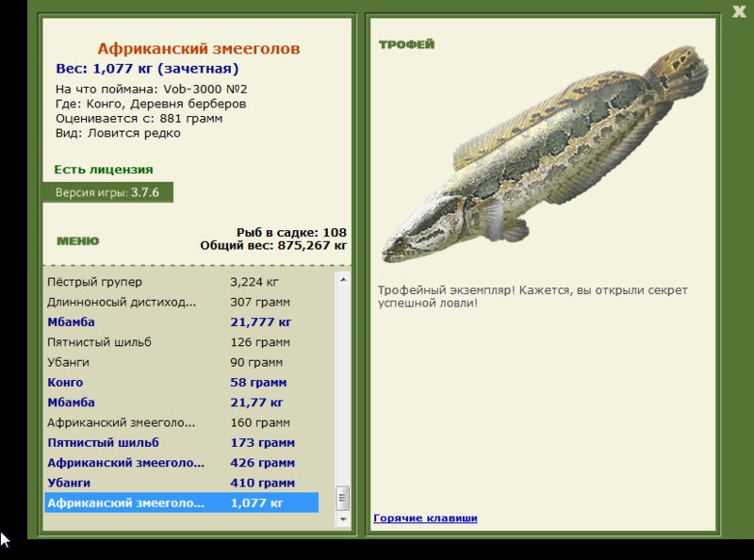Open the Горячие клавиши link
754x560 pixels.
pos(425,519)
